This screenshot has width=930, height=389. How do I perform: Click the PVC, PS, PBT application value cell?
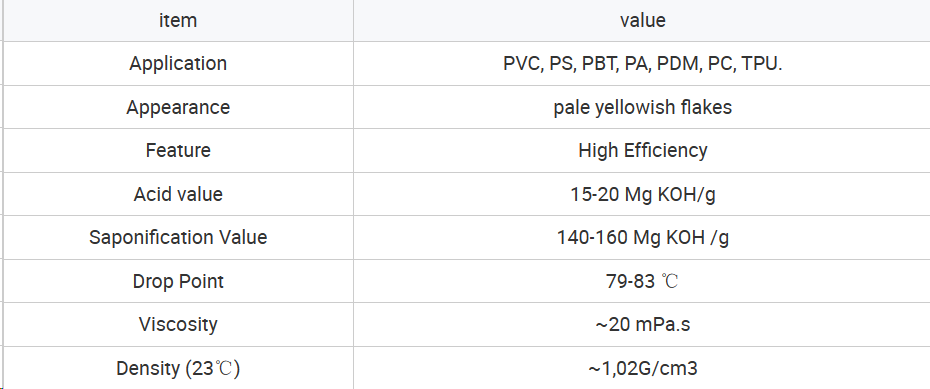643,63
